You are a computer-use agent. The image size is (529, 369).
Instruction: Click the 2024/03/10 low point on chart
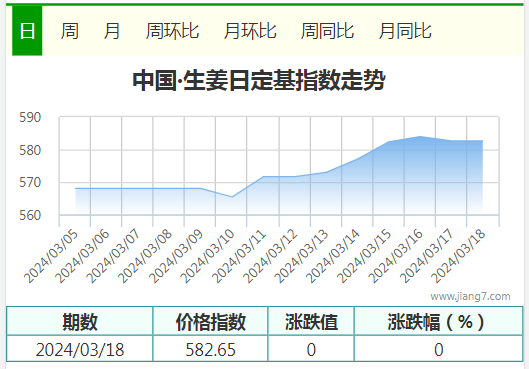[x=232, y=197]
